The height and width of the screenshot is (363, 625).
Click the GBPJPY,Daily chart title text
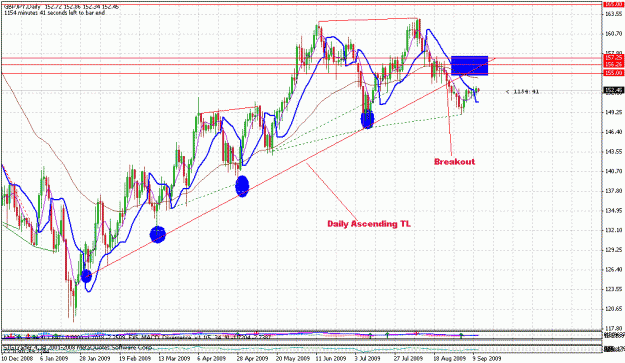pos(22,7)
